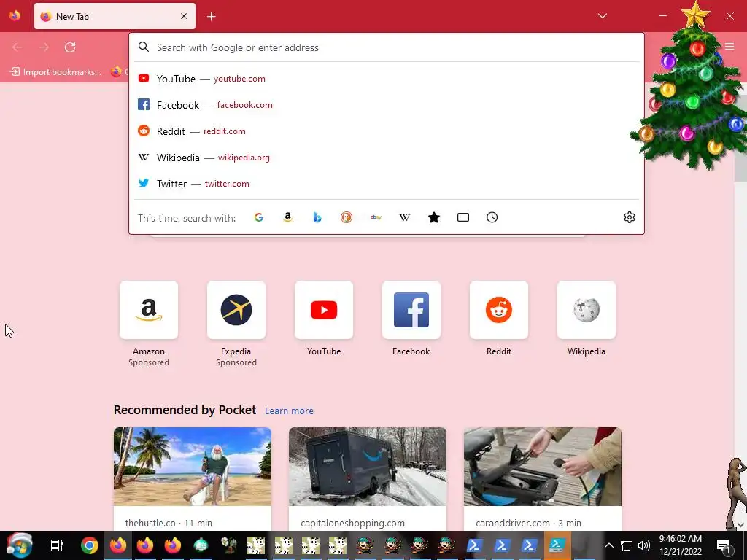Search this time with Bing
747x560 pixels.
[317, 217]
